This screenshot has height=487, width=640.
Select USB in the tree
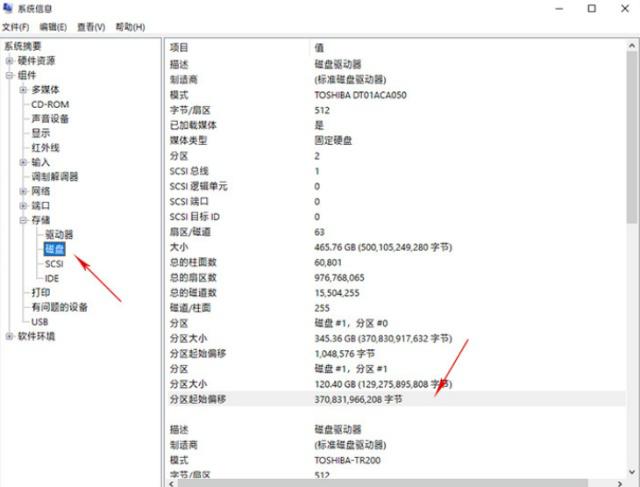click(40, 322)
